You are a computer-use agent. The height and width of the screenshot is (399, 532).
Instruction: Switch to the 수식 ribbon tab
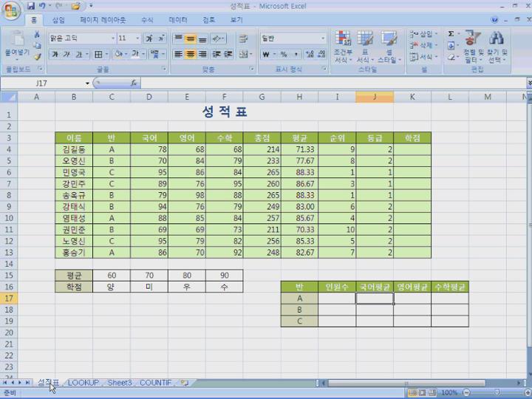tap(147, 20)
